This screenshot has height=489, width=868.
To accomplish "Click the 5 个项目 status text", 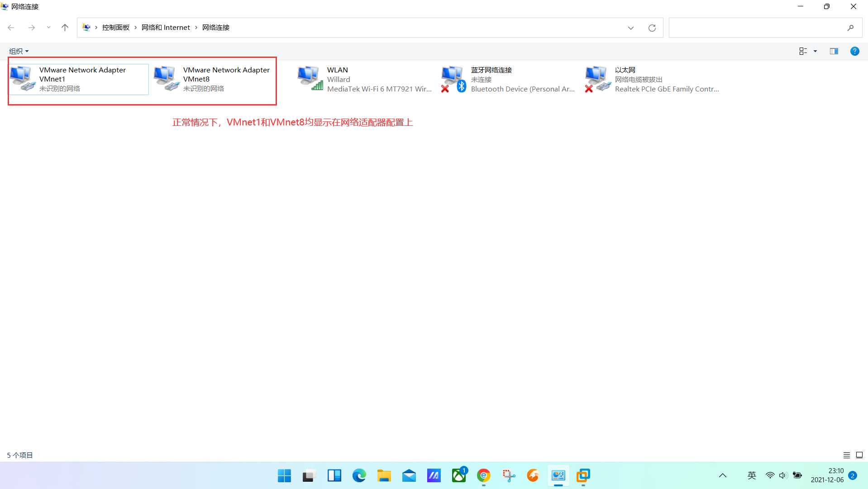I will [20, 455].
